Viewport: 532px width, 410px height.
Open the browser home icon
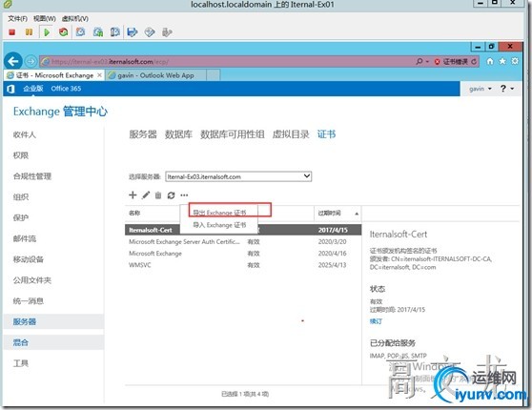(490, 61)
